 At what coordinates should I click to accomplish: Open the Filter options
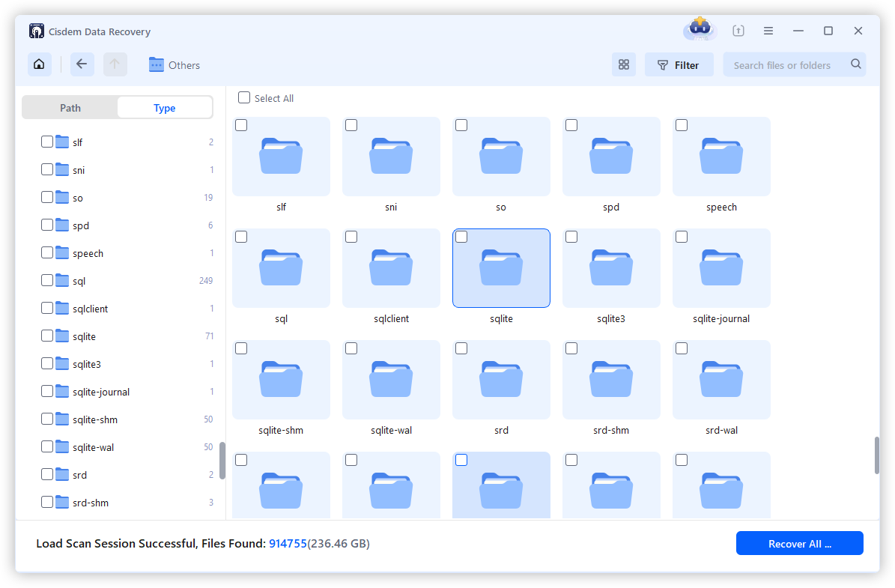(x=679, y=64)
